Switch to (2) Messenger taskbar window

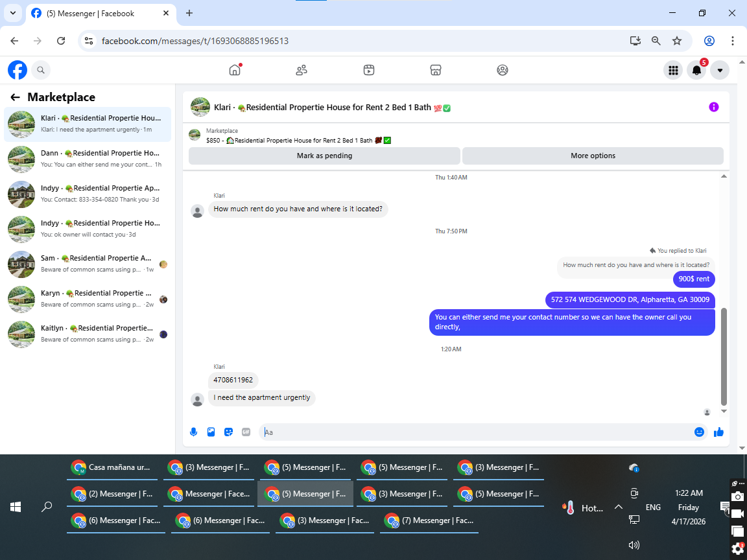(112, 495)
